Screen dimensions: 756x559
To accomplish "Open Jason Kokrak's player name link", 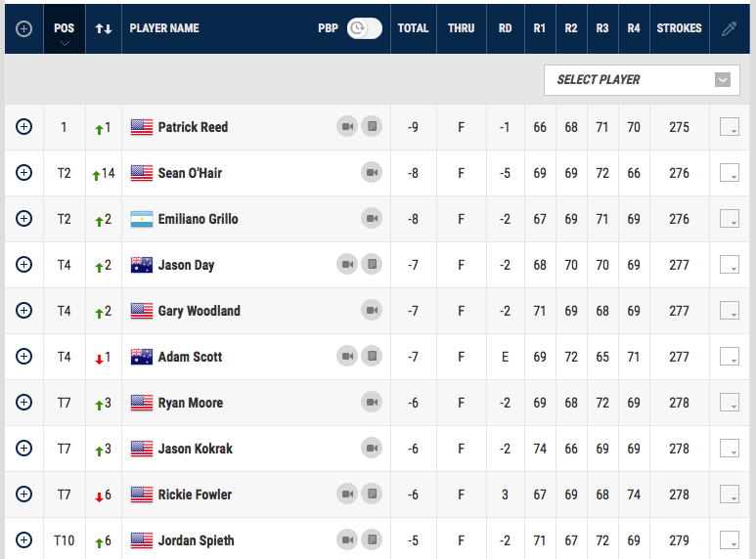I will (195, 449).
